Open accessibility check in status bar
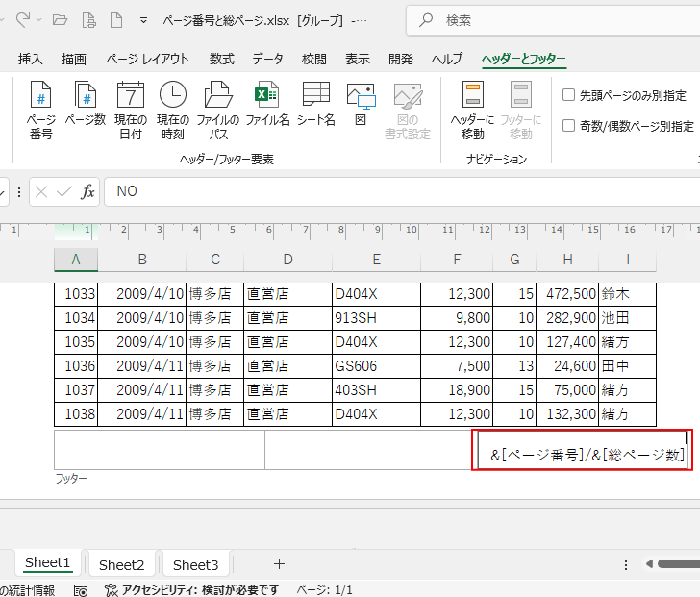This screenshot has height=597, width=700. coord(191,590)
